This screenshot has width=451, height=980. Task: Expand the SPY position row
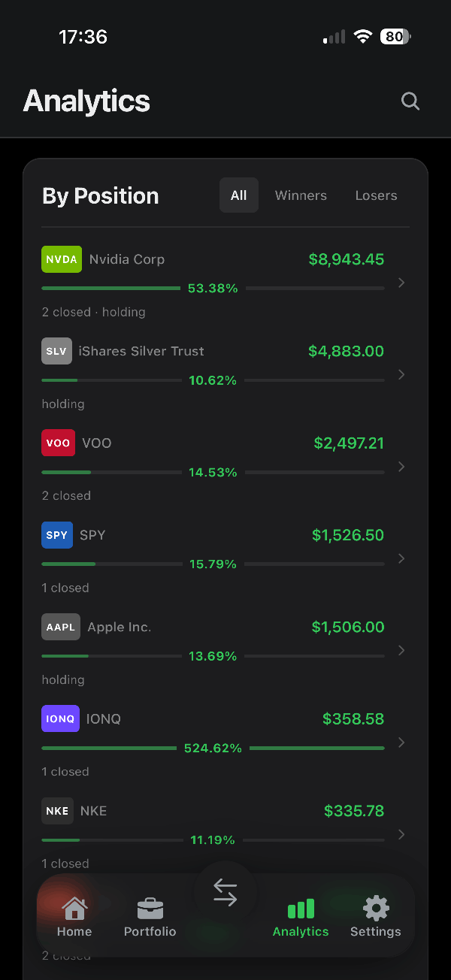coord(401,558)
